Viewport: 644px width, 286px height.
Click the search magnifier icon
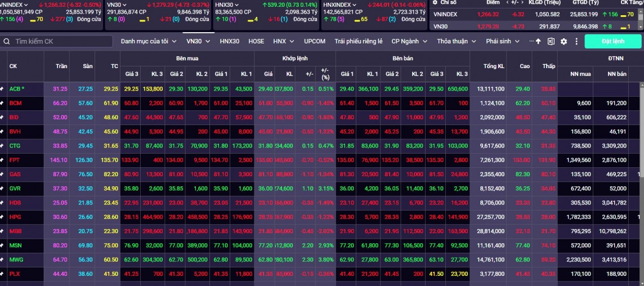(x=7, y=42)
